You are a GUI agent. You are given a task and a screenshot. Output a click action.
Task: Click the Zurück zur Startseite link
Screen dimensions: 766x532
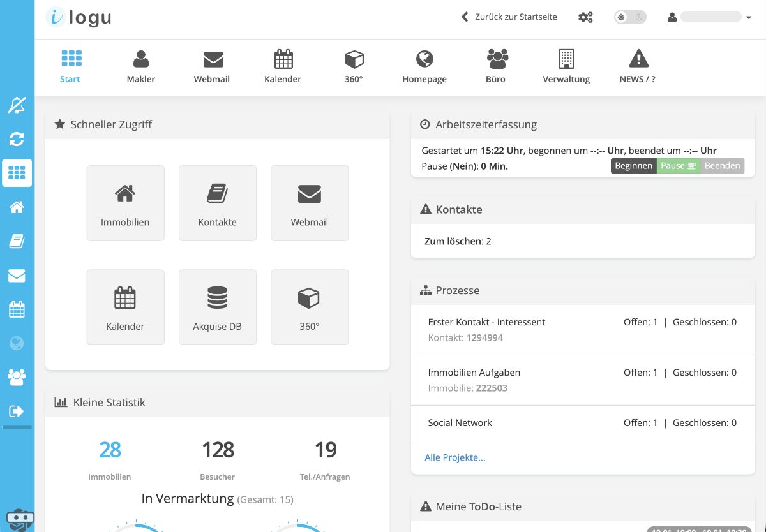click(509, 17)
